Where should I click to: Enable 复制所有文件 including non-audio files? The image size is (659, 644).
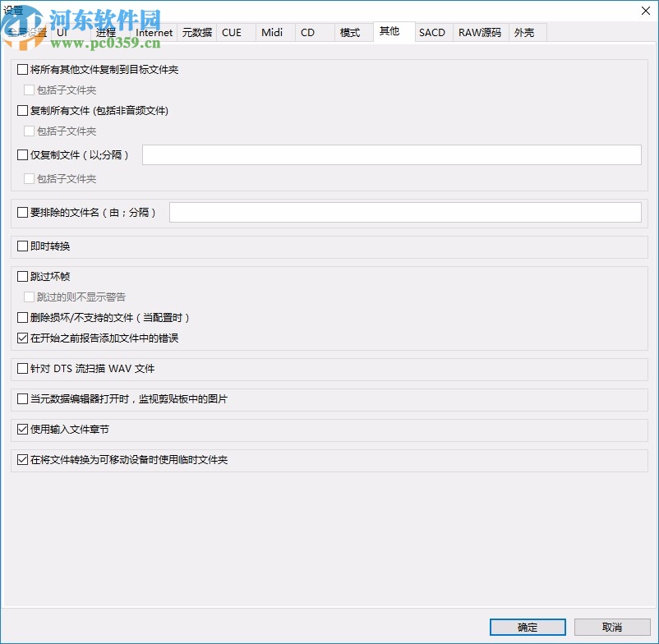[x=22, y=110]
